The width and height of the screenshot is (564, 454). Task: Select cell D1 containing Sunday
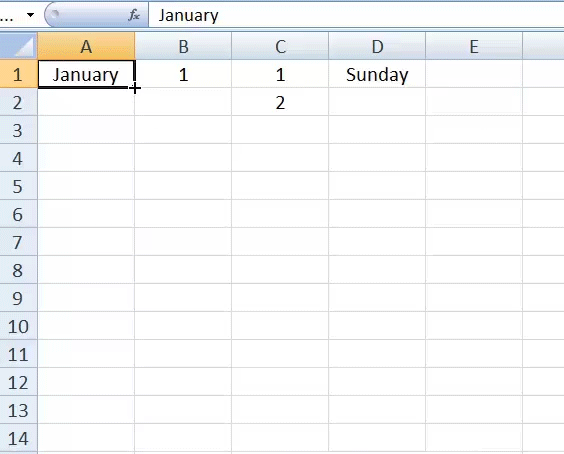pyautogui.click(x=377, y=74)
